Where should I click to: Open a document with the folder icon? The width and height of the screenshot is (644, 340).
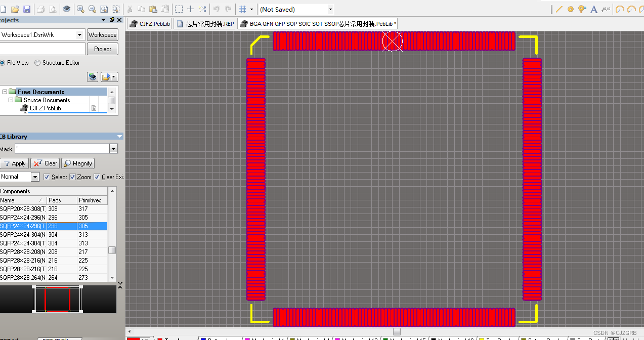click(15, 9)
